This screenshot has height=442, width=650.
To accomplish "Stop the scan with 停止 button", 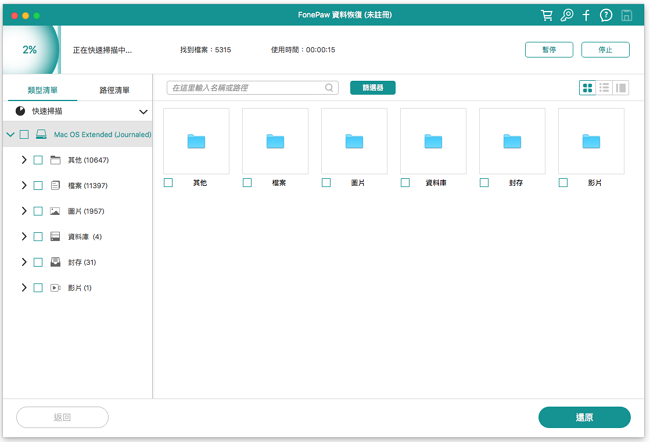I will [605, 50].
